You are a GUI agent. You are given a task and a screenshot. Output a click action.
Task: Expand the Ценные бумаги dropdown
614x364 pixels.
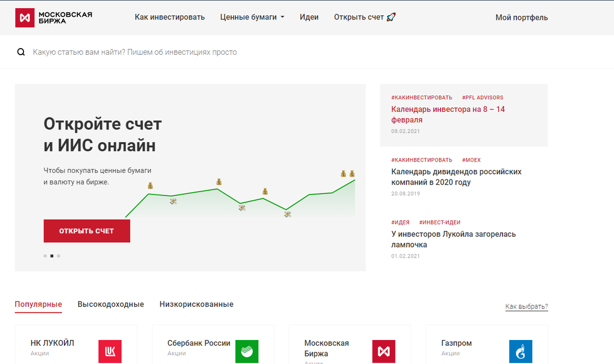coord(252,17)
